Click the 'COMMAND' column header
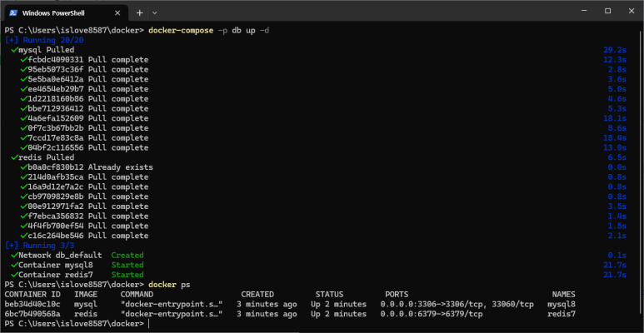This screenshot has height=333, width=644. click(x=137, y=295)
